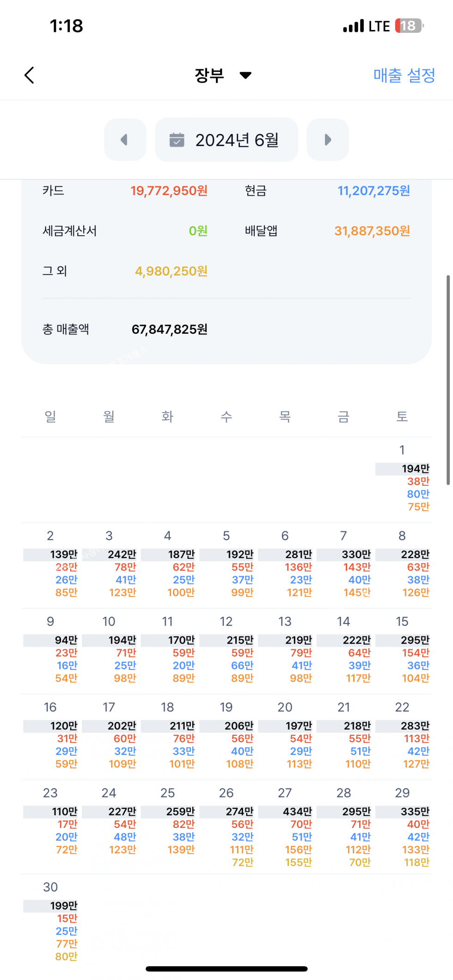Tap the 현금 amount 11,207,275원
The height and width of the screenshot is (980, 453).
pos(373,191)
